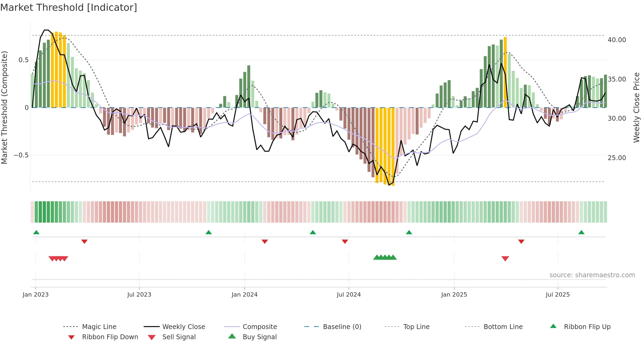Click the red triangle icon beside Sell Signal
This screenshot has height=362, width=644.
[152, 337]
